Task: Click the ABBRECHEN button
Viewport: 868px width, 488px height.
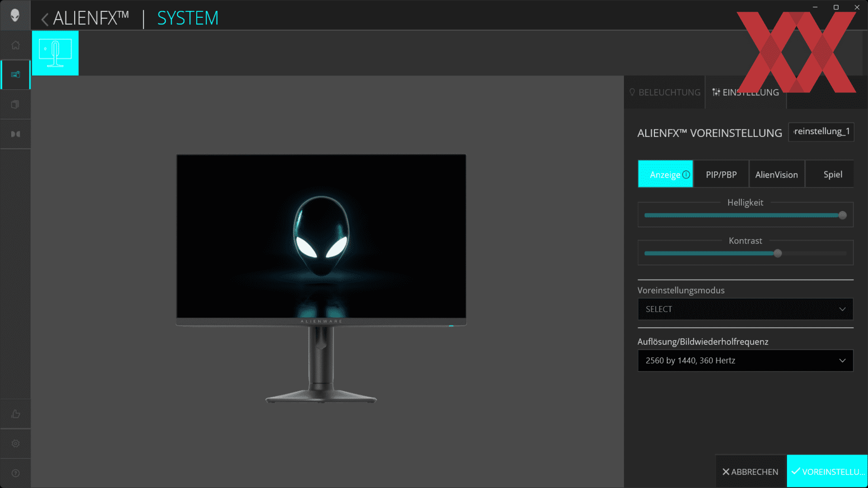Action: (x=750, y=471)
